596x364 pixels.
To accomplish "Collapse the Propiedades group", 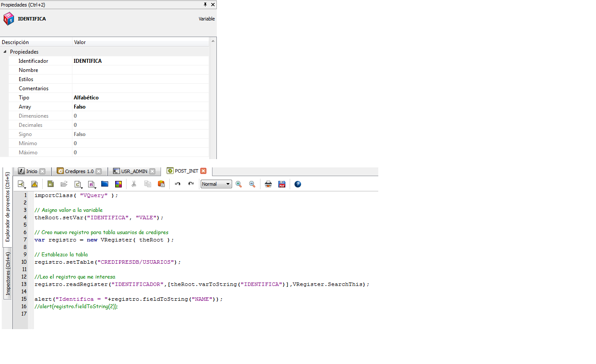I will [x=5, y=52].
